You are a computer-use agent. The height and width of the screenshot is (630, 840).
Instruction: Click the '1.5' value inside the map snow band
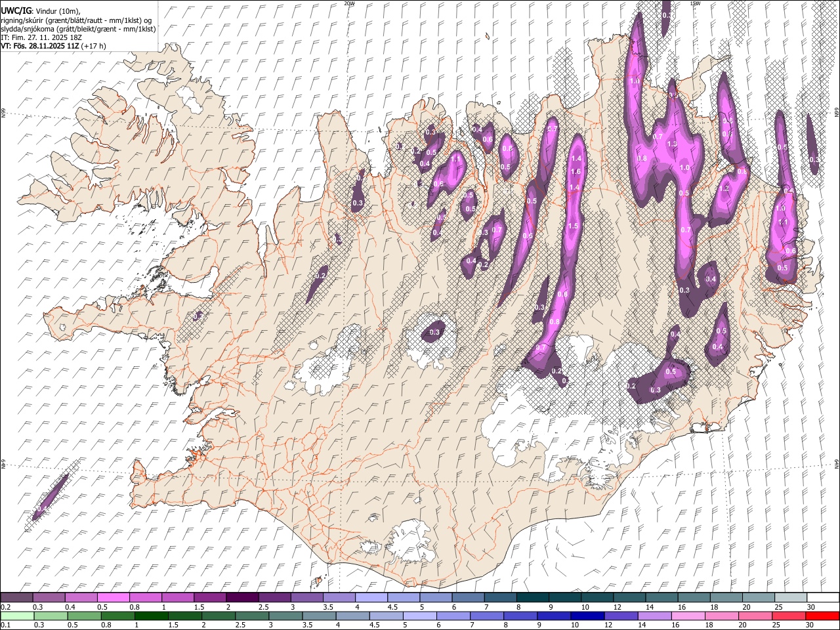(x=573, y=226)
